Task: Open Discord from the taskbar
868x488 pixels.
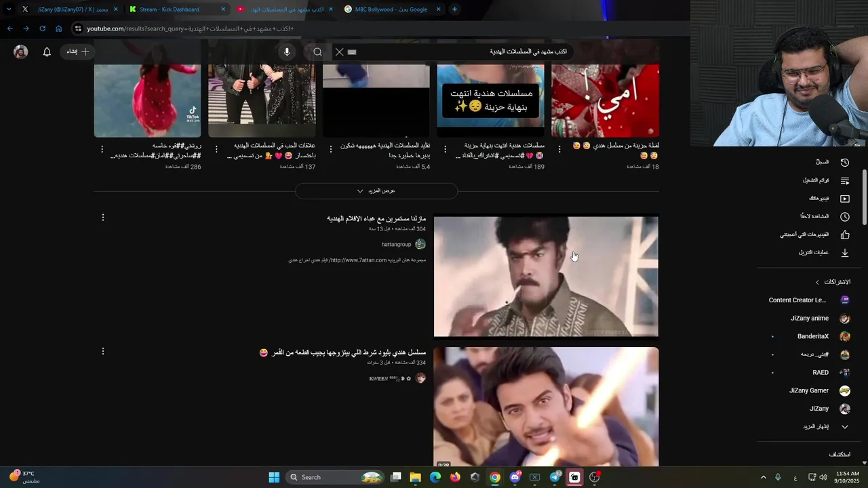Action: tap(515, 477)
